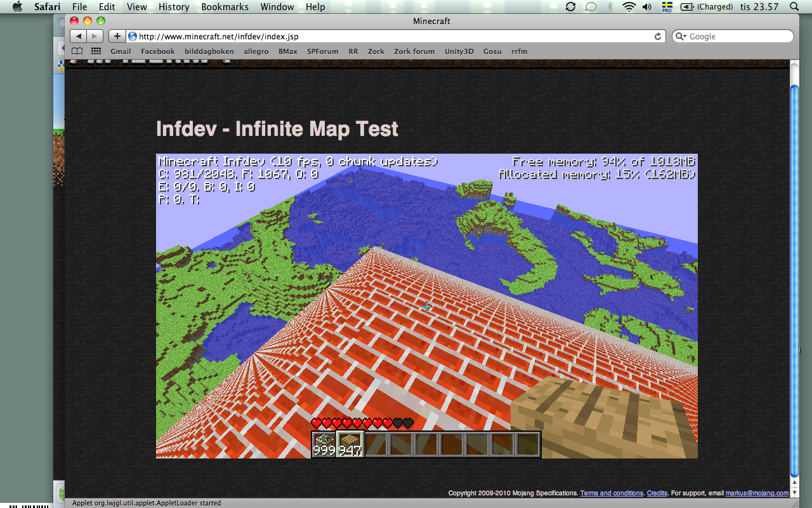Image resolution: width=812 pixels, height=508 pixels.
Task: Reload the page using the address bar icon
Action: [x=658, y=36]
